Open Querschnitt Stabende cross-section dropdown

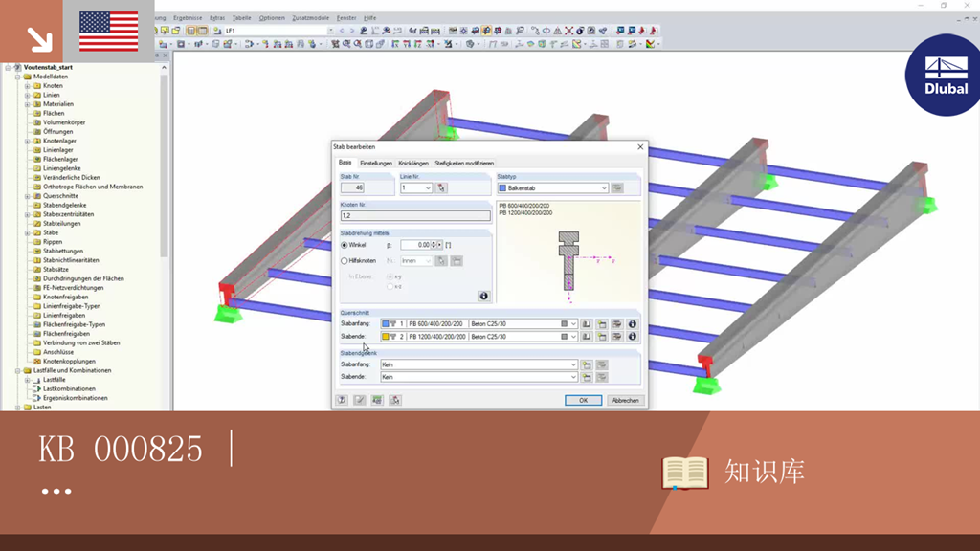click(573, 337)
